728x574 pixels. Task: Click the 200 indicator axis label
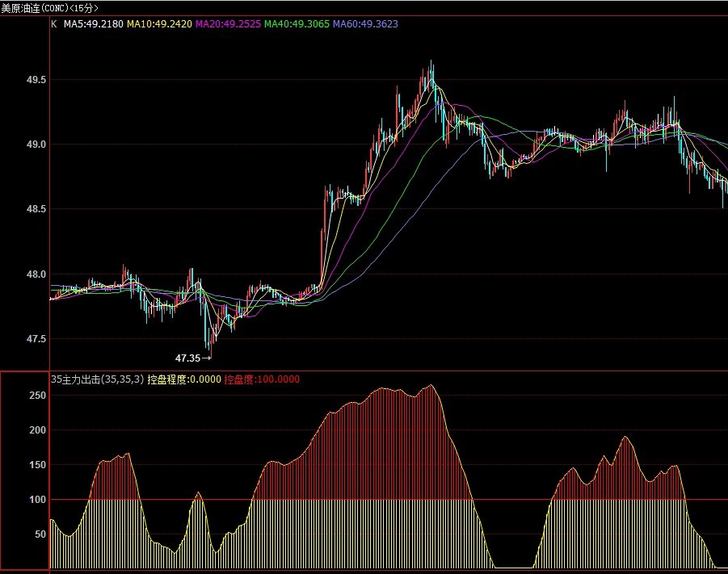[x=38, y=430]
